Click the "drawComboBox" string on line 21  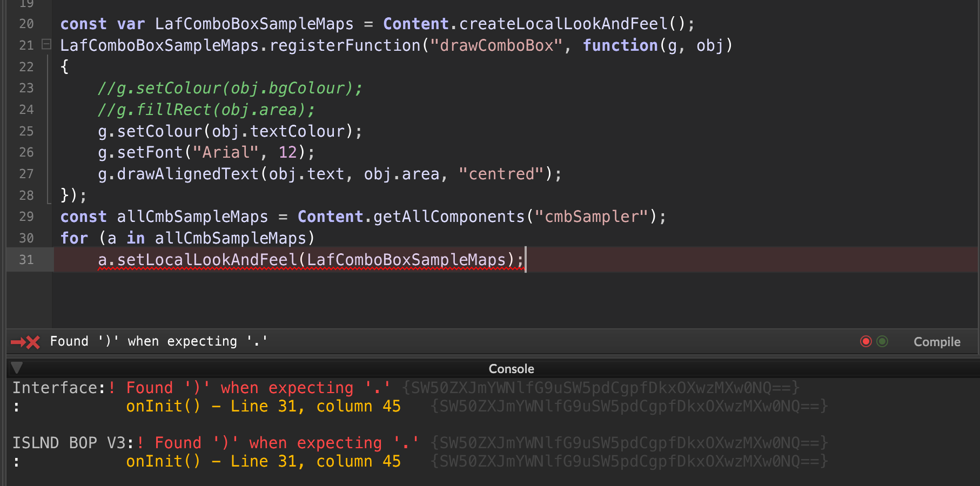(496, 45)
